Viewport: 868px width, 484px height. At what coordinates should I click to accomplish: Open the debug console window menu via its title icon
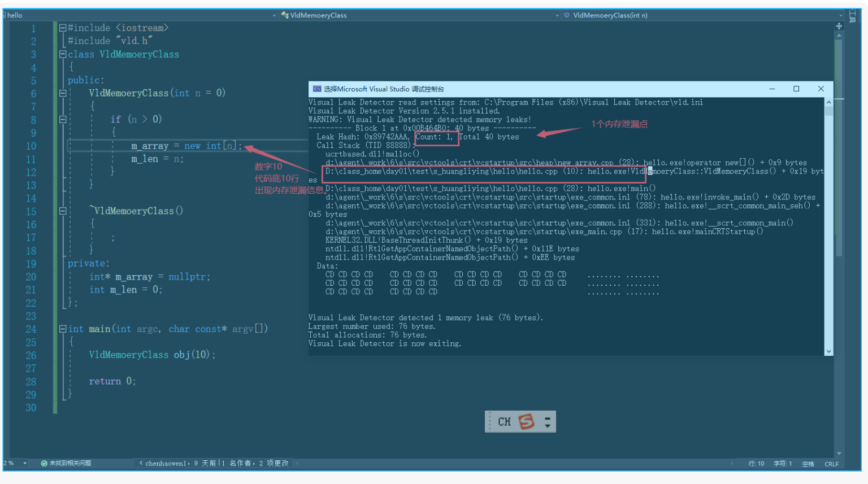pyautogui.click(x=317, y=89)
